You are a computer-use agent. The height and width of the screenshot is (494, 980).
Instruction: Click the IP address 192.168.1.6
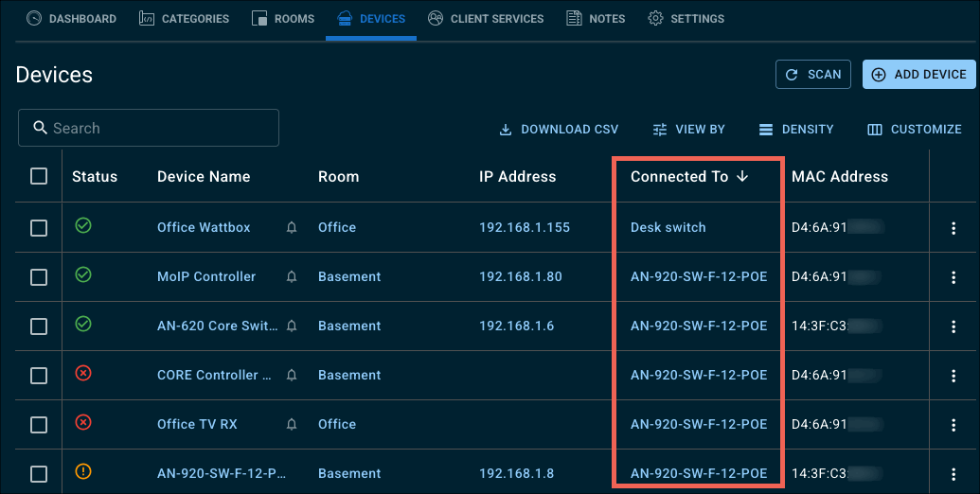coord(517,326)
